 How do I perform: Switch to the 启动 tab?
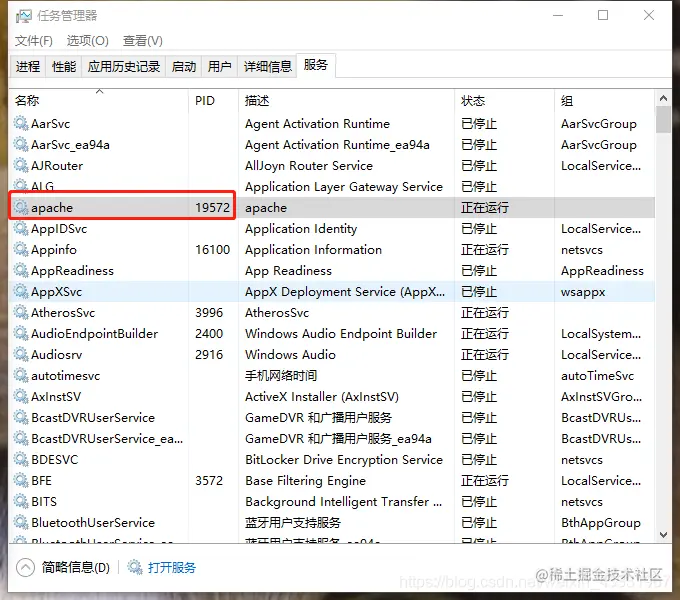click(x=184, y=66)
